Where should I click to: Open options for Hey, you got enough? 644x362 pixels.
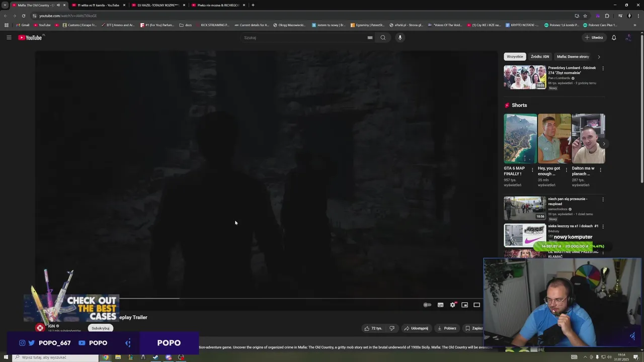click(567, 170)
